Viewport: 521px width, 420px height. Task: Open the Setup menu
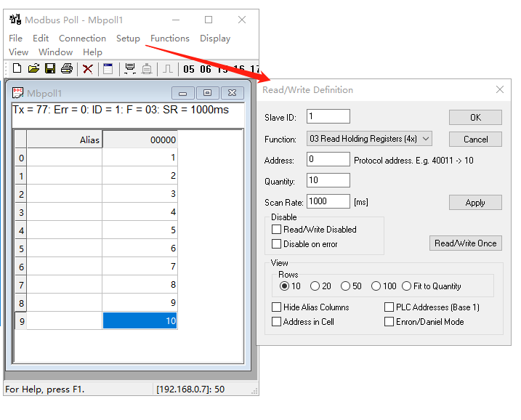[128, 39]
